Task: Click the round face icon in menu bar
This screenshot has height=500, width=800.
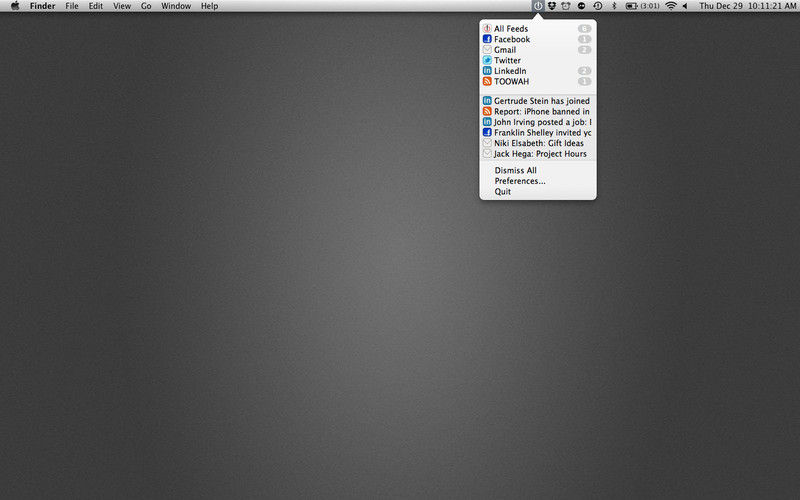Action: [581, 6]
